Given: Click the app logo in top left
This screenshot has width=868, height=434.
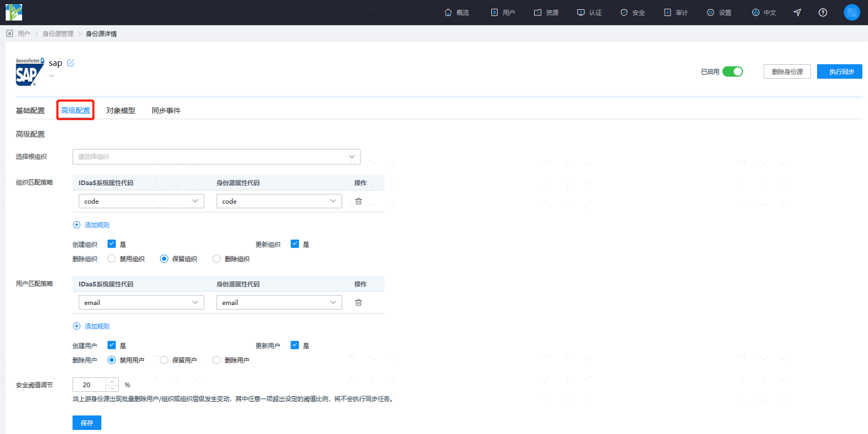Looking at the screenshot, I should [14, 12].
